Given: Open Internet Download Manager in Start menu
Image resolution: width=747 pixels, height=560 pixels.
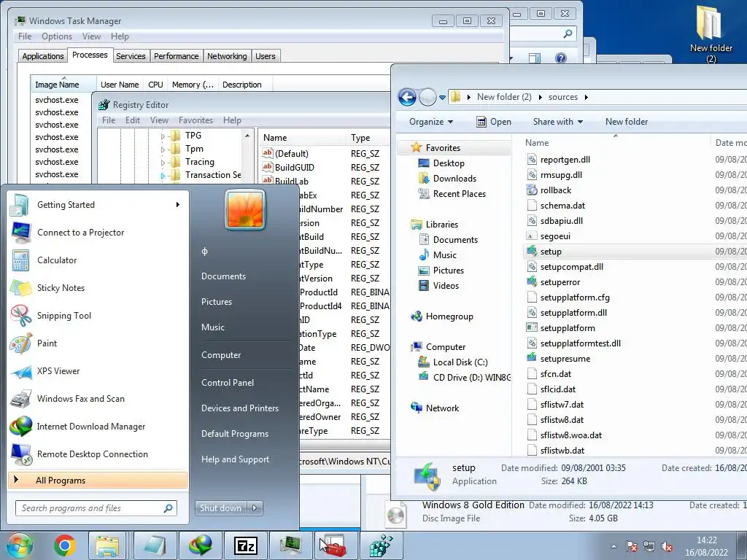Looking at the screenshot, I should pos(98,426).
